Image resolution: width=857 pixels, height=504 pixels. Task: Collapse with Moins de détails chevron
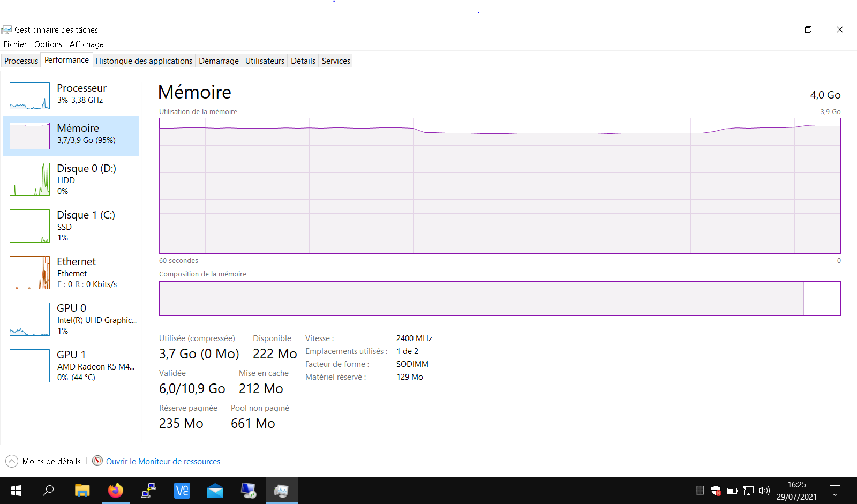pyautogui.click(x=12, y=461)
